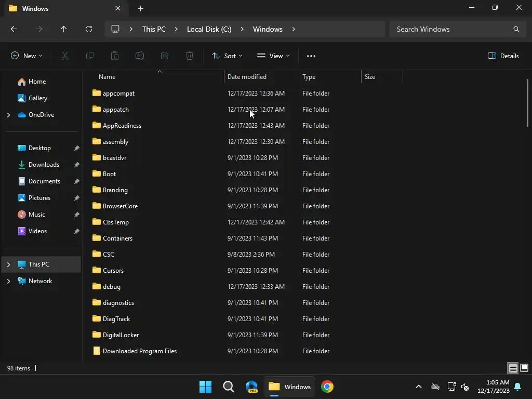The height and width of the screenshot is (399, 532).
Task: Click the forward navigation arrow
Action: [x=39, y=29]
